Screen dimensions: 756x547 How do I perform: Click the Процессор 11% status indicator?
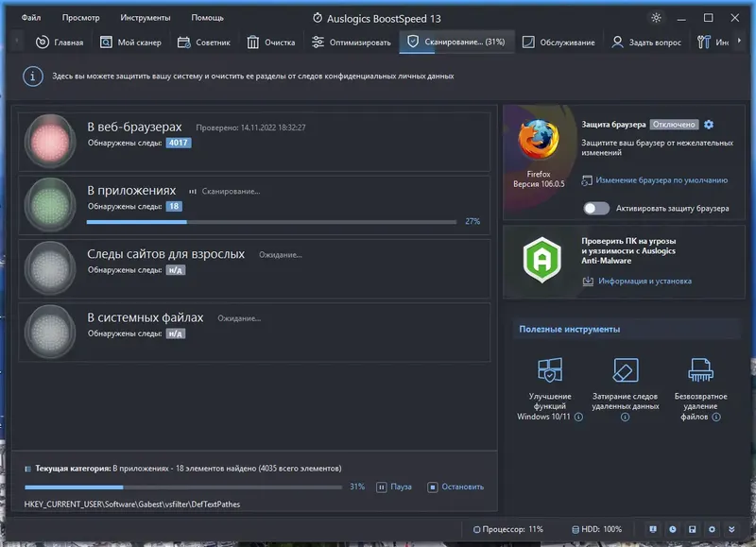tap(508, 529)
